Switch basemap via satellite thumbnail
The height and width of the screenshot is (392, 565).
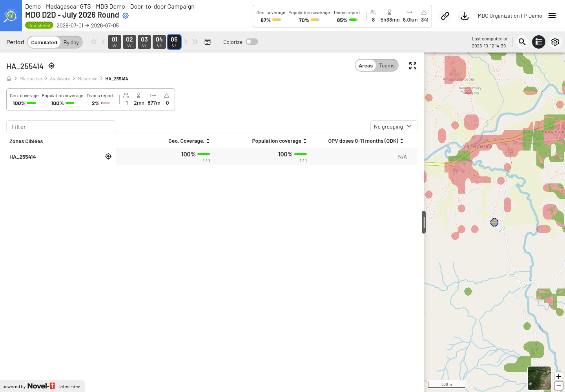click(x=539, y=378)
